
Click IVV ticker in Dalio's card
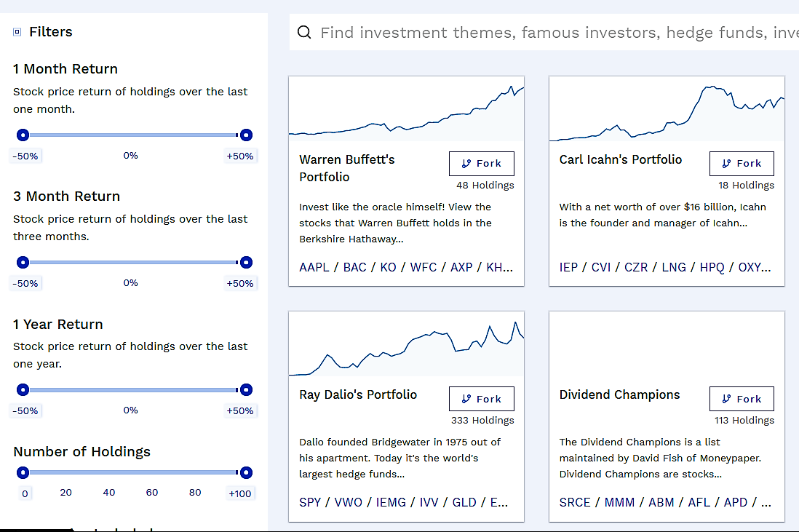click(429, 502)
